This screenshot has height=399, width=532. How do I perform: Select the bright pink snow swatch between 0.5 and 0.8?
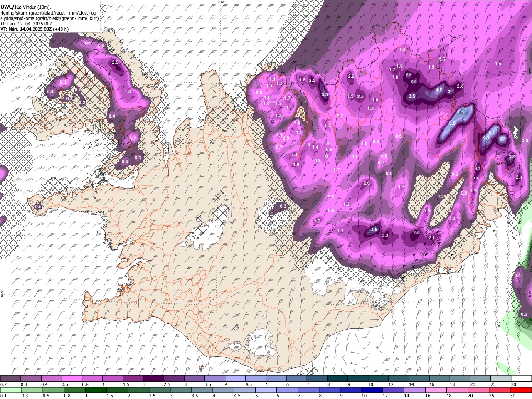[71, 379]
